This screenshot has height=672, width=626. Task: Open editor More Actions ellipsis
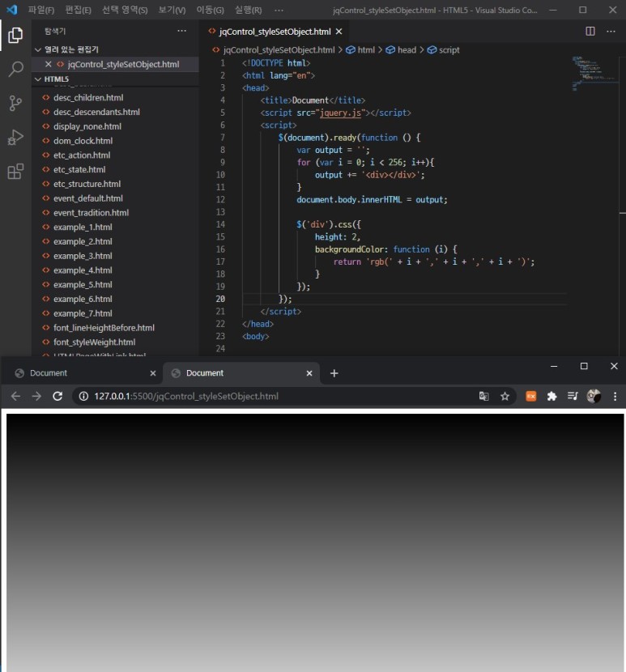611,32
